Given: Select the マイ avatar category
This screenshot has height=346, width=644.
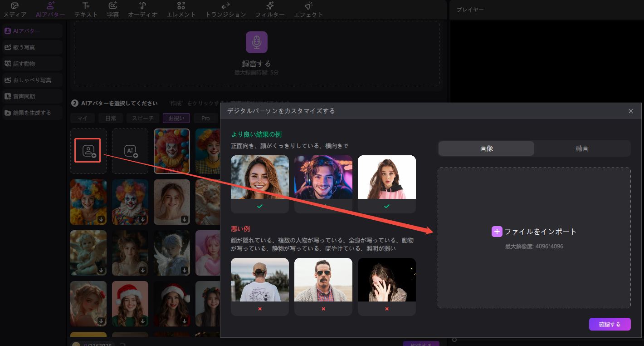Looking at the screenshot, I should [82, 118].
